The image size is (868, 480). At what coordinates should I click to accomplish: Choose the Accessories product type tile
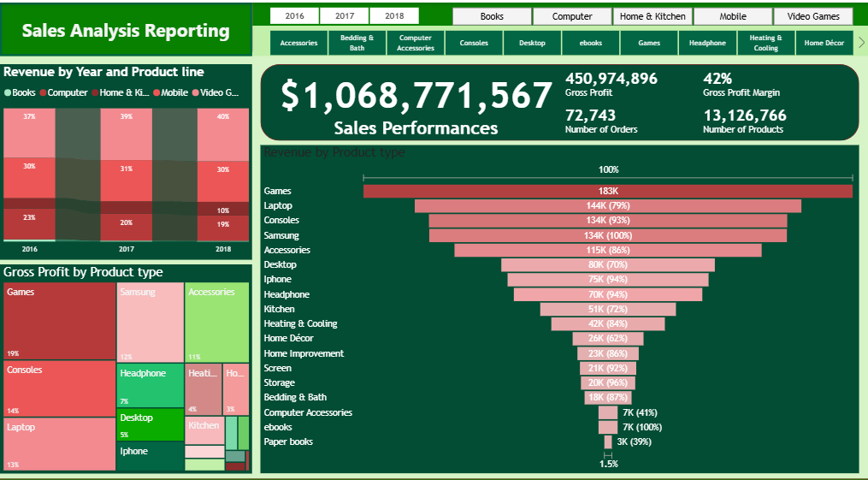(x=298, y=43)
